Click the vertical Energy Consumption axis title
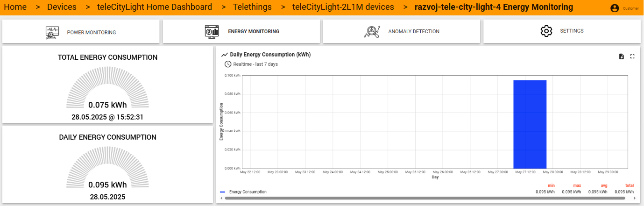 tap(221, 122)
